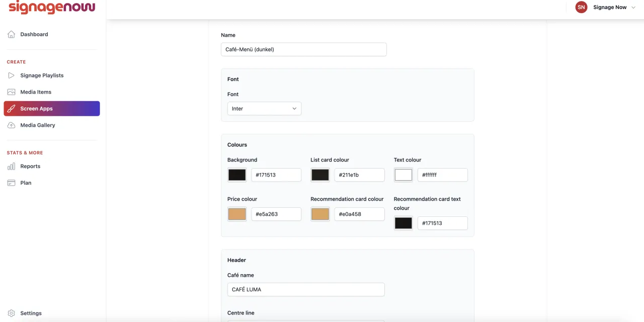This screenshot has width=644, height=322.
Task: Click the Signage Now account name
Action: (610, 8)
